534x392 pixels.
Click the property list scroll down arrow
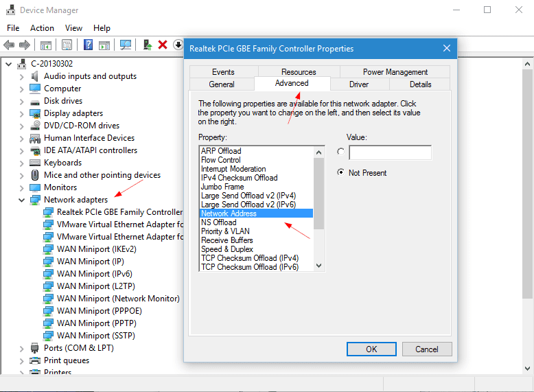pos(318,266)
